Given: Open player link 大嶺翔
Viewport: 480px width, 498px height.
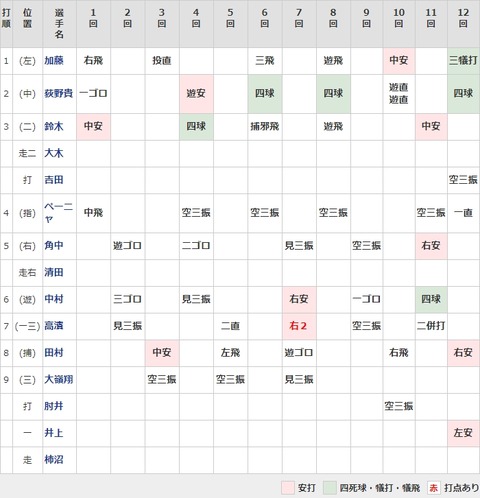Looking at the screenshot, I should click(x=58, y=379).
